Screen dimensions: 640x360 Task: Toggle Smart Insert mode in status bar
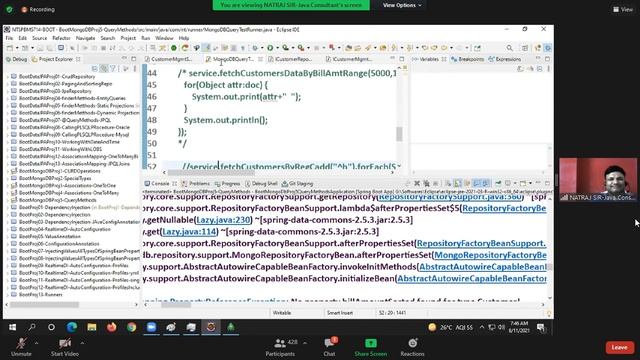(x=340, y=313)
